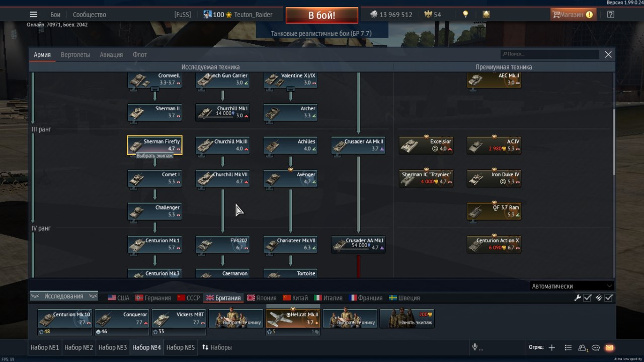The image size is (644, 362).
Task: Collapse the Исследования panel expander
Action: 64,296
